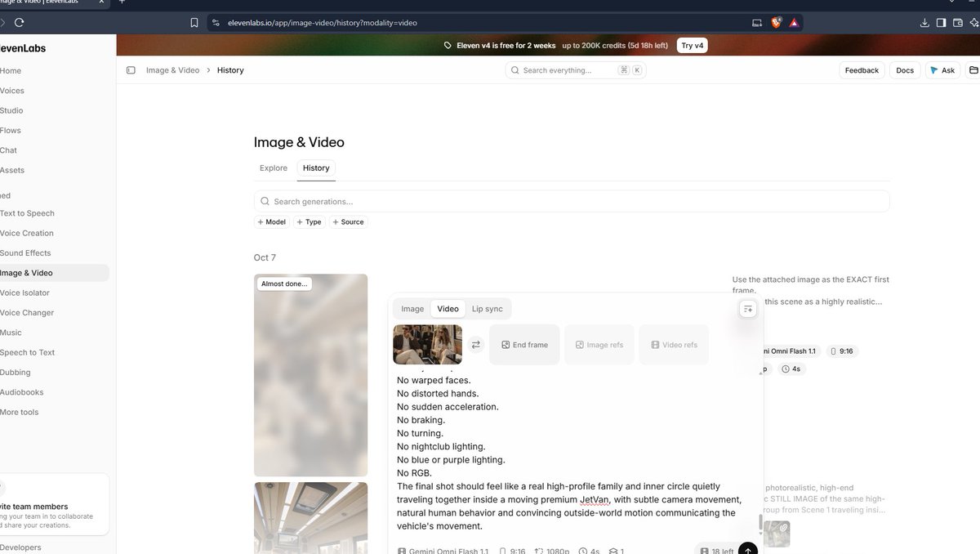This screenshot has width=980, height=554.
Task: Add a Source filter
Action: (x=348, y=221)
